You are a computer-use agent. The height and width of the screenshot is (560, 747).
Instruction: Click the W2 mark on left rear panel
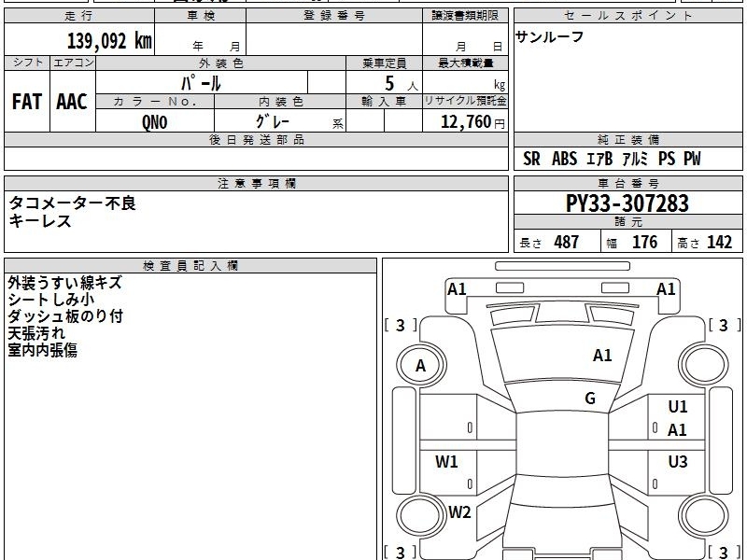pyautogui.click(x=459, y=512)
